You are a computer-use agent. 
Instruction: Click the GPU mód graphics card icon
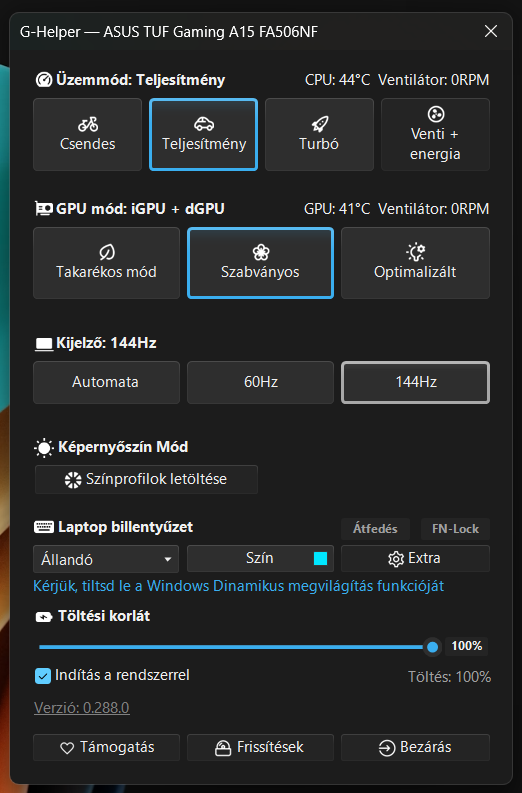click(x=44, y=208)
